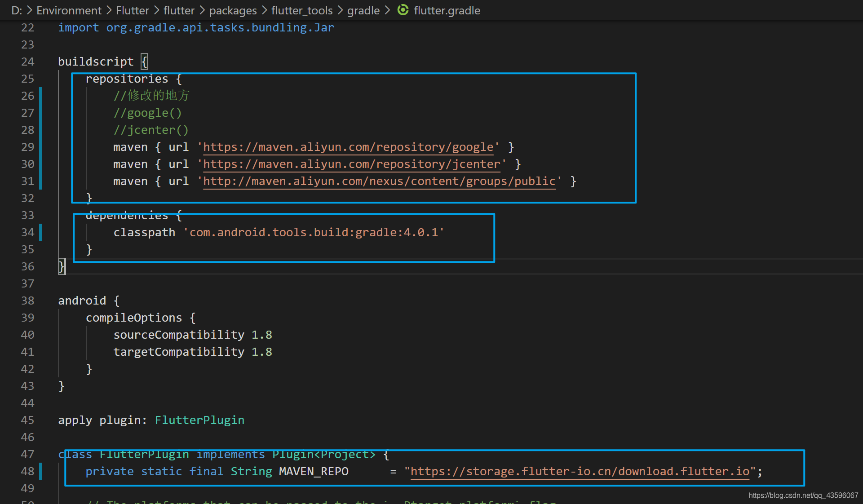Click the commented //google() line
Viewport: 863px width, 504px height.
pos(147,113)
